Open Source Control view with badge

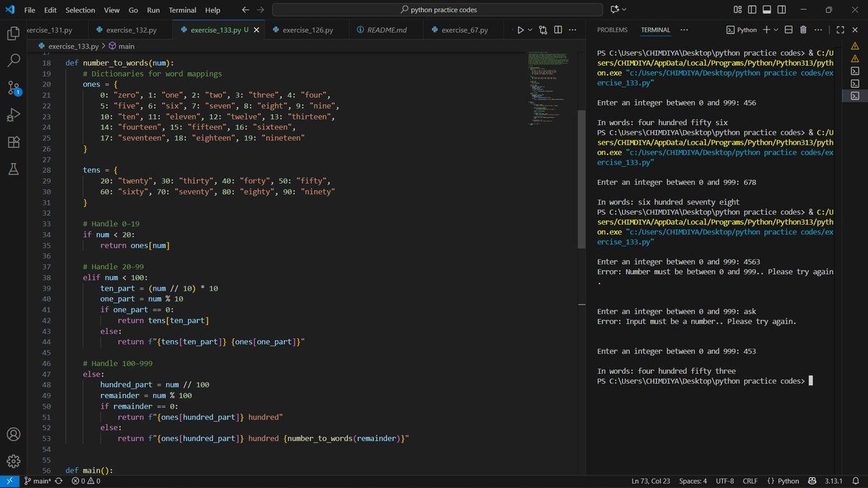click(13, 88)
